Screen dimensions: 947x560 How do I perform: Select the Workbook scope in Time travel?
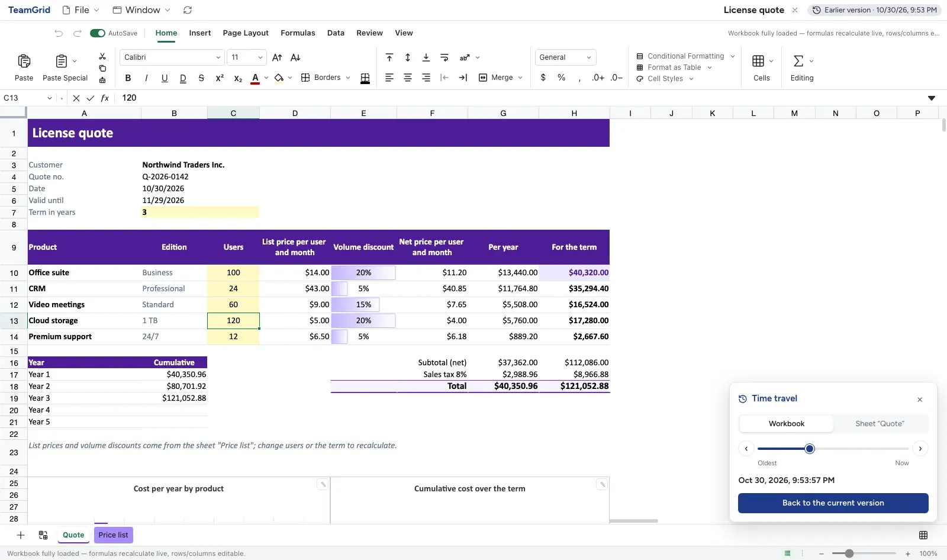click(x=787, y=424)
